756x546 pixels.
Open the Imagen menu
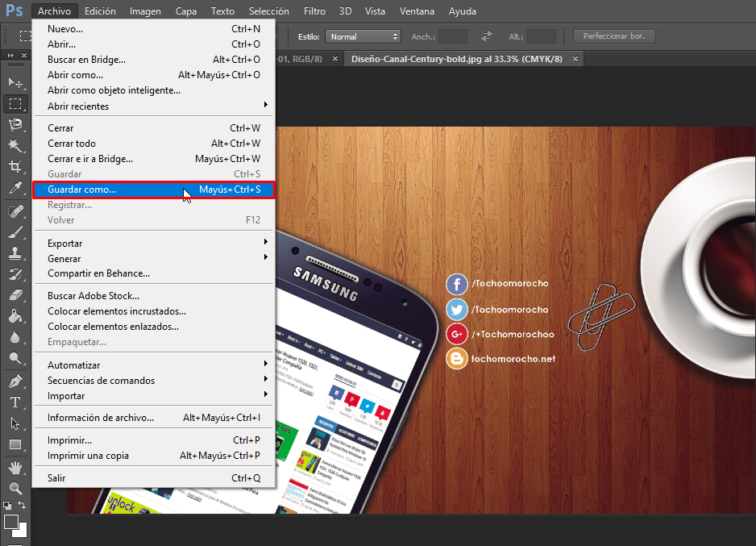pos(145,11)
